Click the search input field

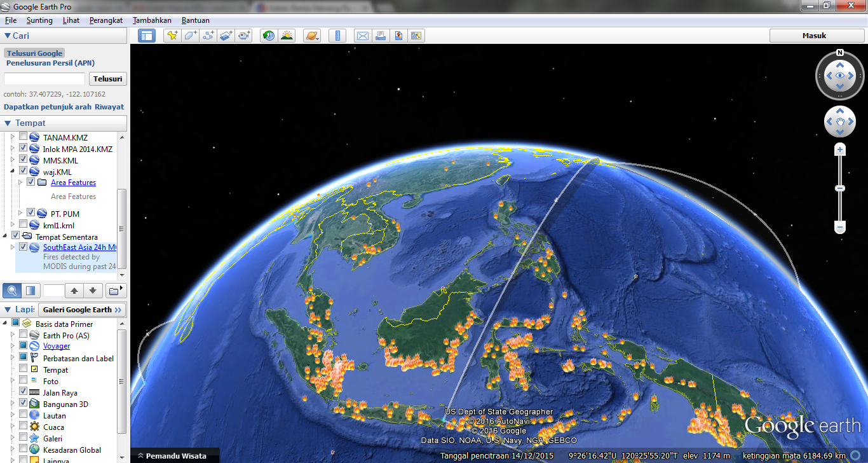(x=44, y=79)
